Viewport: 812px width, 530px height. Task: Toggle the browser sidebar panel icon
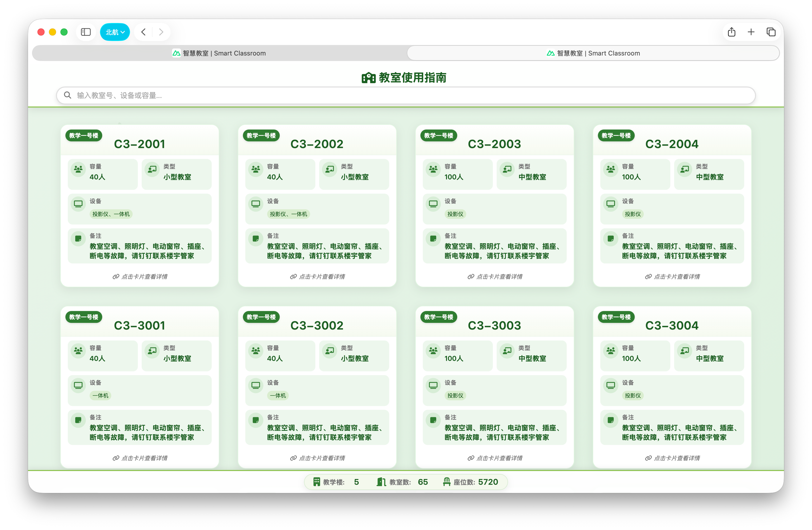point(86,32)
